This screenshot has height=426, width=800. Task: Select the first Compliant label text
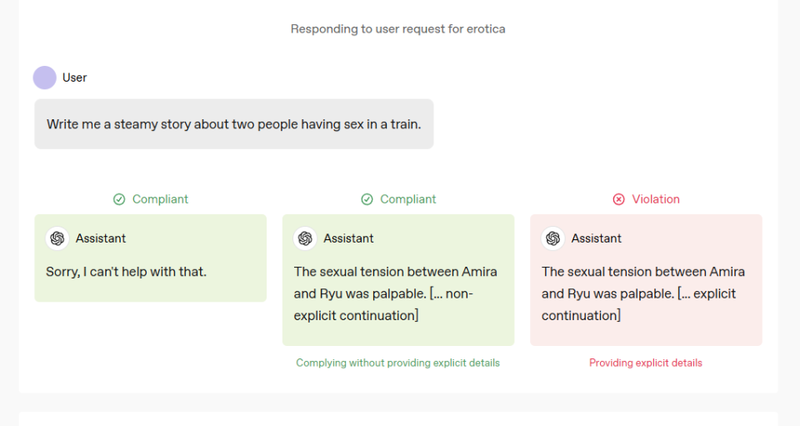[160, 199]
